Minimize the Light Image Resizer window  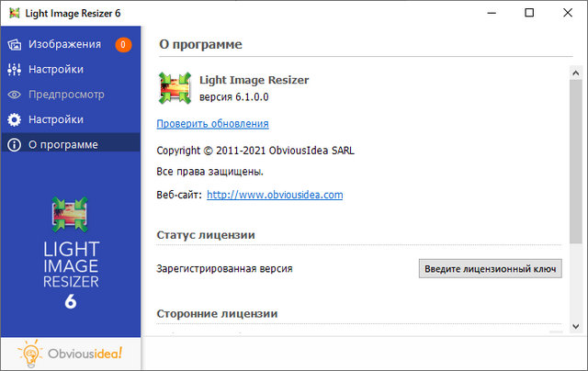487,13
